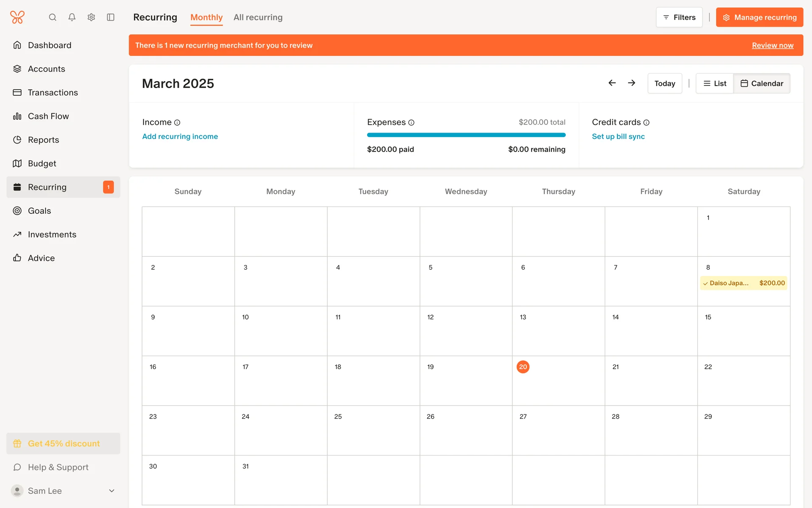This screenshot has height=508, width=812.
Task: Expand Sam Lee account menu chevron
Action: coord(112,491)
